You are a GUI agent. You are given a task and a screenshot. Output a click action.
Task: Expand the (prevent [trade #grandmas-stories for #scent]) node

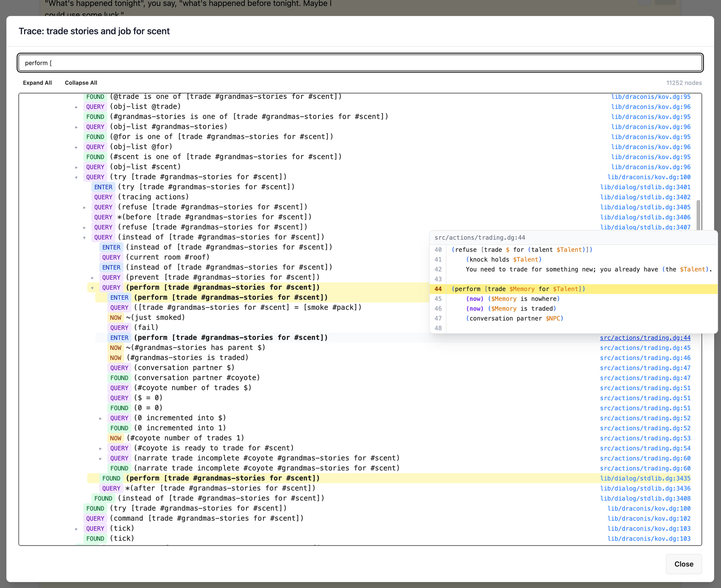[92, 278]
